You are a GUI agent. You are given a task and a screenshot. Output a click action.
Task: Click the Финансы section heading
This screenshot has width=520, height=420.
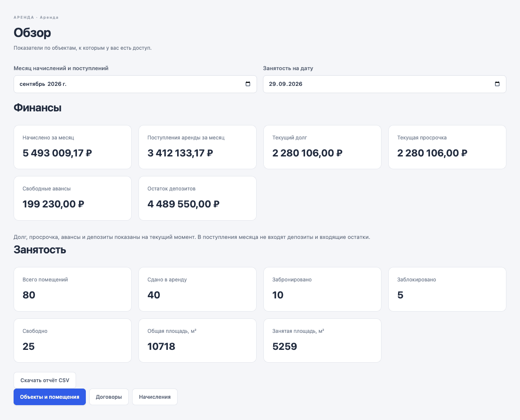(37, 108)
